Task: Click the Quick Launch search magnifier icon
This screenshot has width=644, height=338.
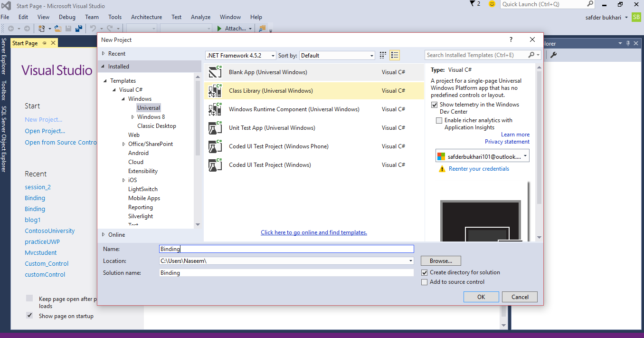Action: tap(590, 4)
